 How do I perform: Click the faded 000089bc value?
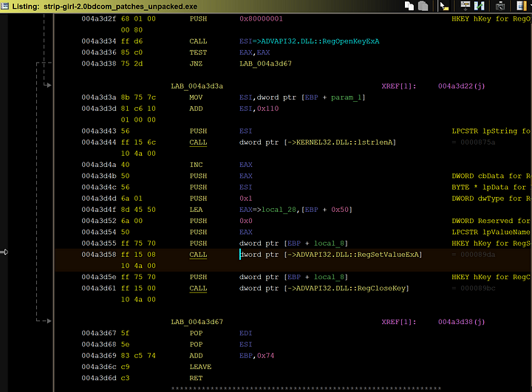(x=478, y=288)
